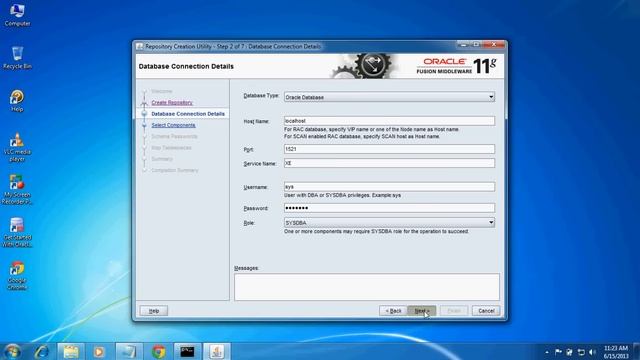This screenshot has width=640, height=360.
Task: Open Get Started With Oracle shortcut
Action: point(17,233)
